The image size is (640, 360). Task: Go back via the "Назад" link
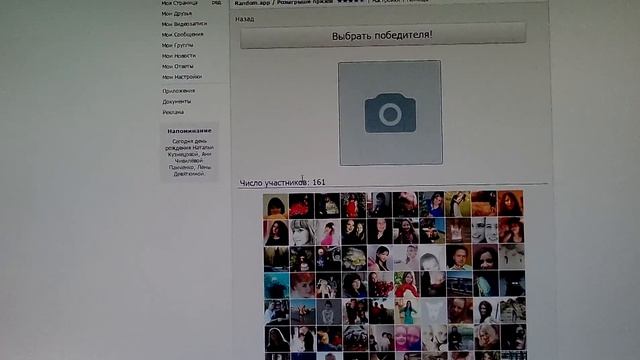pos(245,19)
